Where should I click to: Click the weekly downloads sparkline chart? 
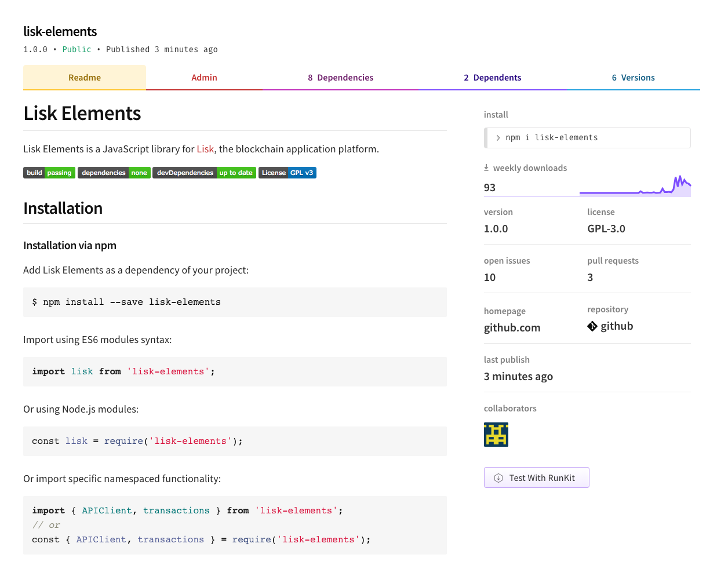pyautogui.click(x=635, y=187)
